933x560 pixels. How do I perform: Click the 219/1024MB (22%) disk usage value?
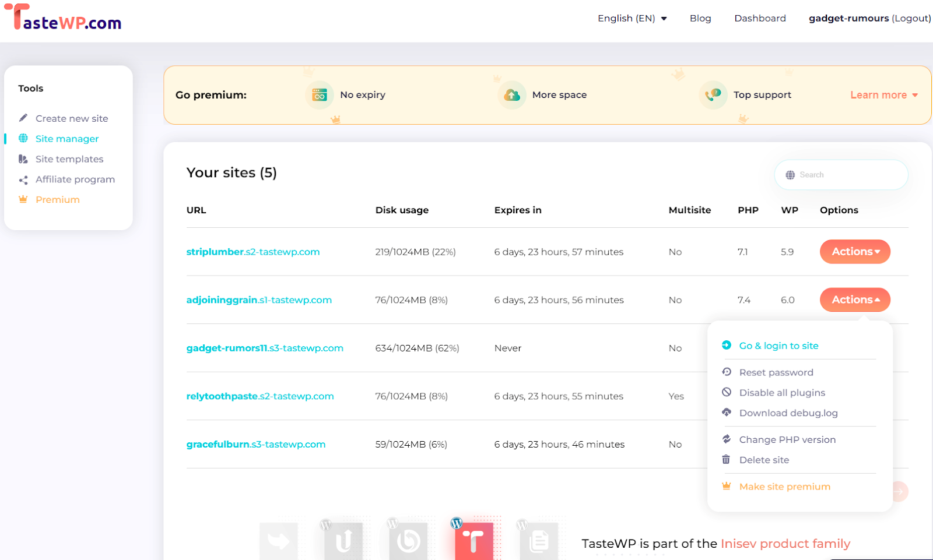[x=416, y=252]
